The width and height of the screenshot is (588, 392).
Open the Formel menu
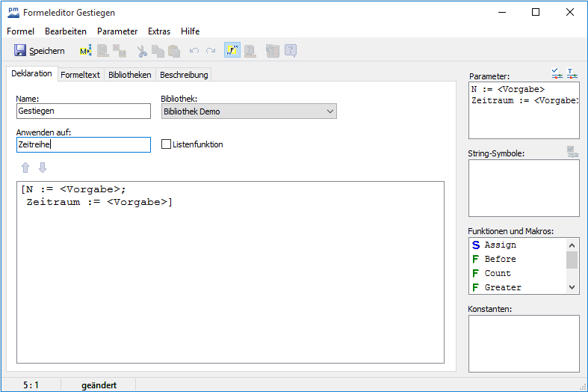(21, 31)
